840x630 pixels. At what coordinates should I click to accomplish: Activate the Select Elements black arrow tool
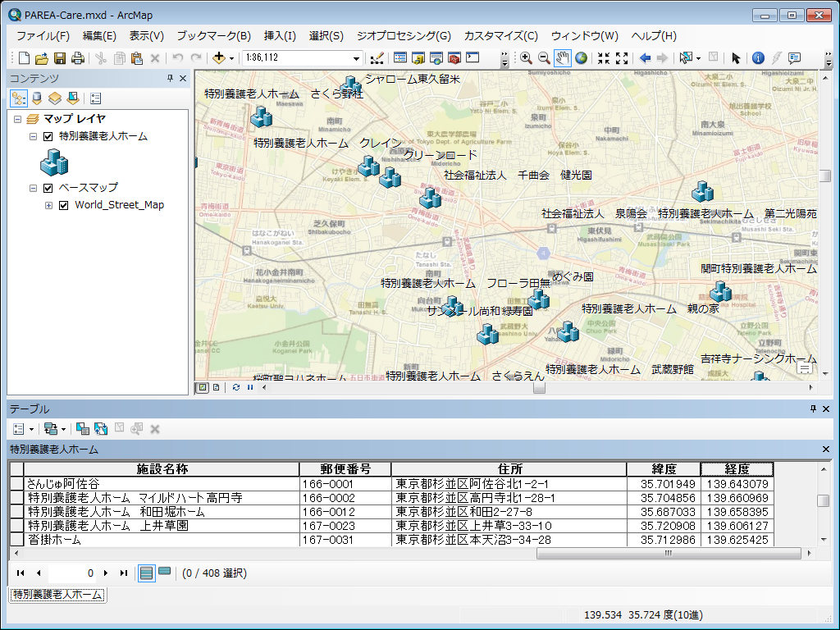pos(736,58)
